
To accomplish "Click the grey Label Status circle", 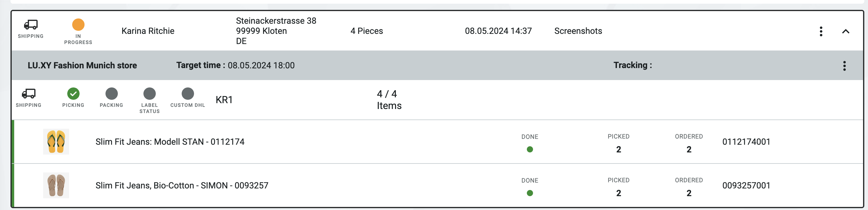I will tap(150, 94).
